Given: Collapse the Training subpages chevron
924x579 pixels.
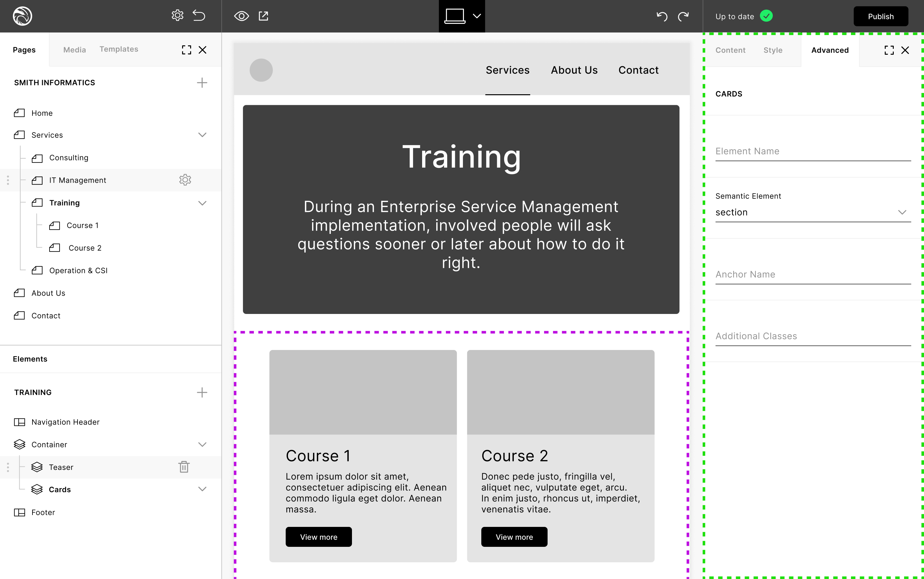Looking at the screenshot, I should (202, 203).
